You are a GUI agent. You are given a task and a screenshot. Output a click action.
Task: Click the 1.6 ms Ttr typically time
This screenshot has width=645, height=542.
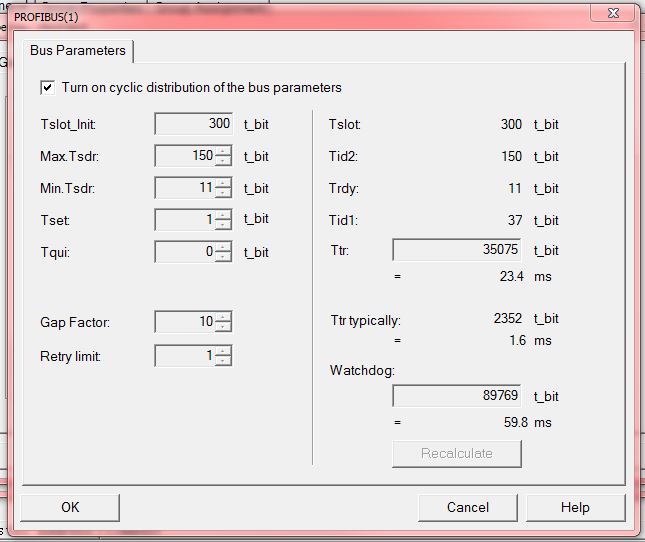point(517,340)
